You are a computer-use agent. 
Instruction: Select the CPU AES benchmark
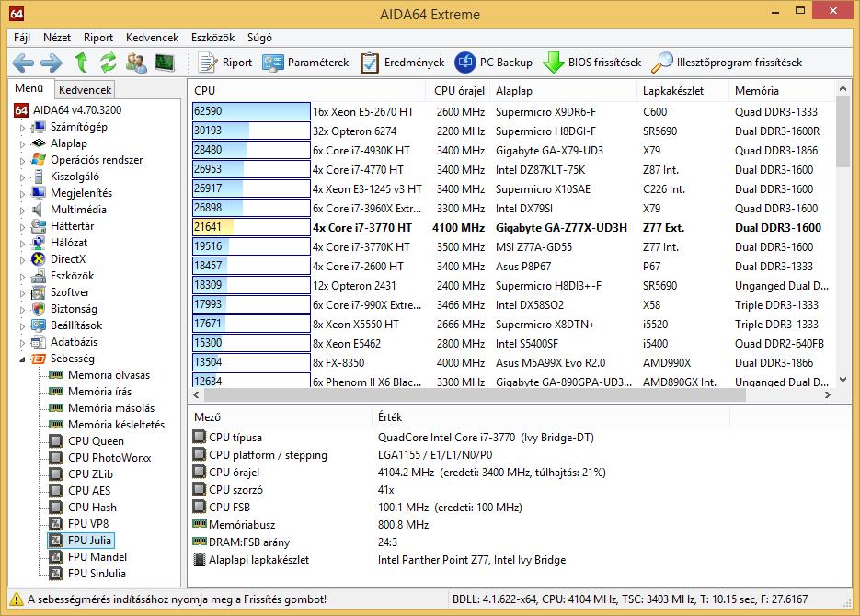(89, 490)
